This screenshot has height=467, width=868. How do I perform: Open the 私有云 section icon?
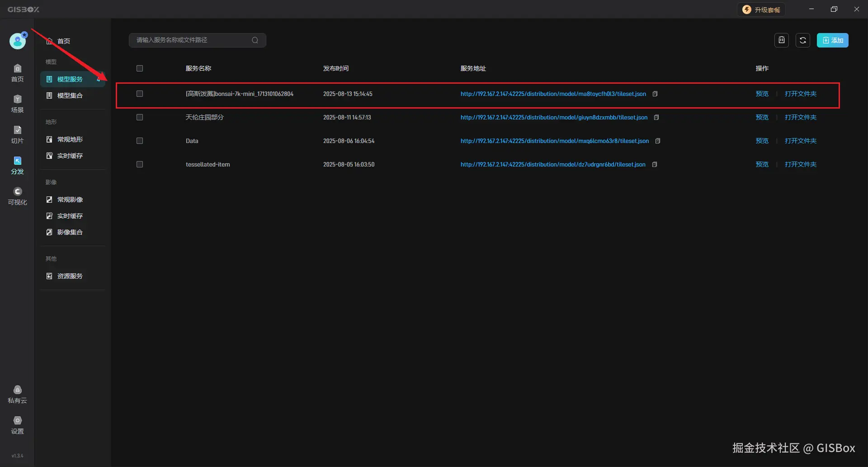pyautogui.click(x=17, y=394)
